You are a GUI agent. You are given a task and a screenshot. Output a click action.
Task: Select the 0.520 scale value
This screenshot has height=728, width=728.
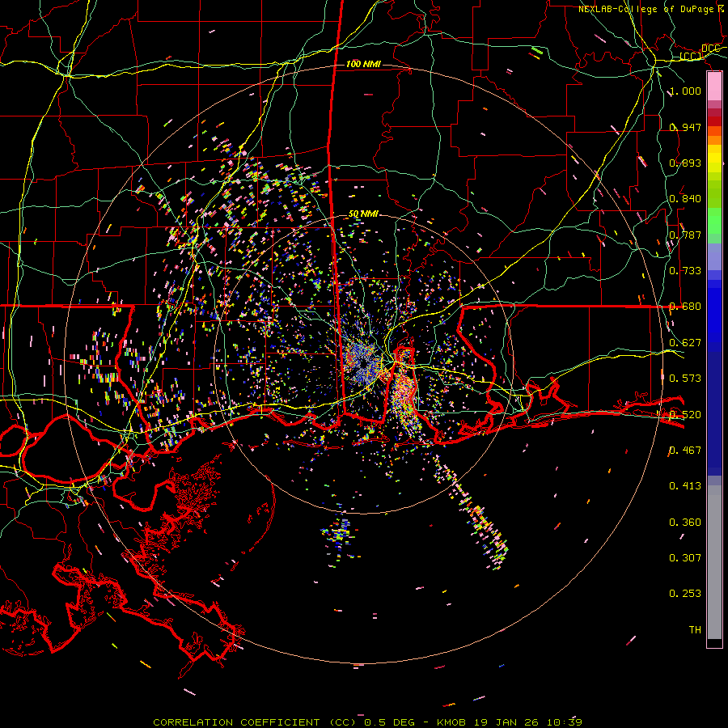coord(685,415)
